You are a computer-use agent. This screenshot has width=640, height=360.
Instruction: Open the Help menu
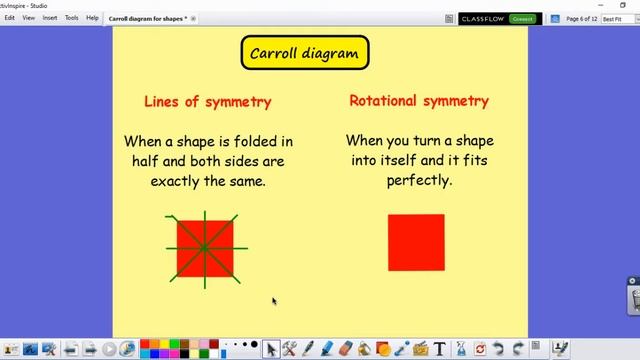coord(92,18)
